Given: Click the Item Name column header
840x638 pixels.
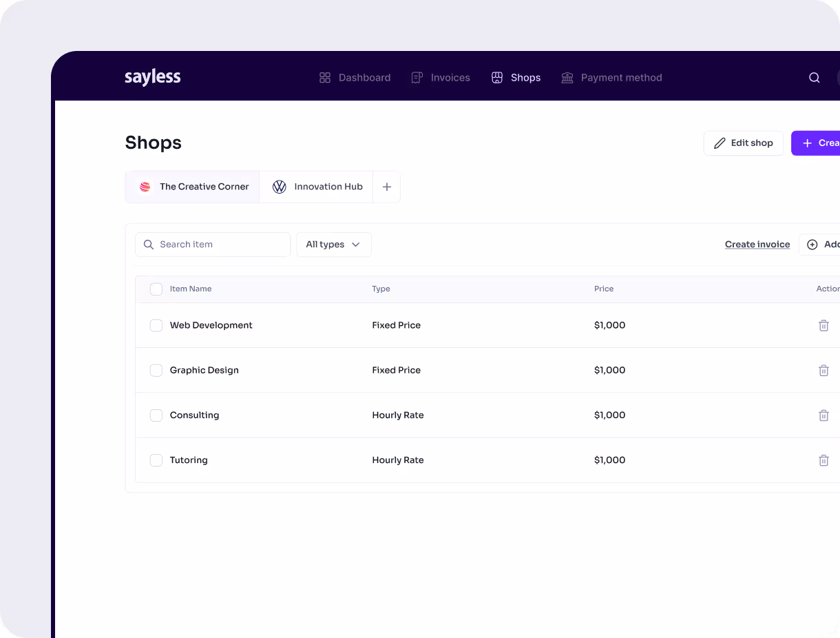Looking at the screenshot, I should tap(191, 289).
